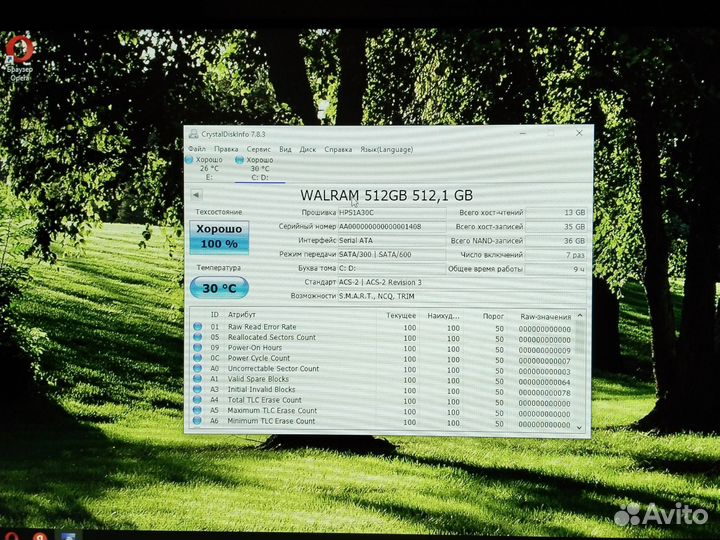The image size is (720, 540).
Task: Select the Raw Read Error Rate row
Action: click(382, 327)
